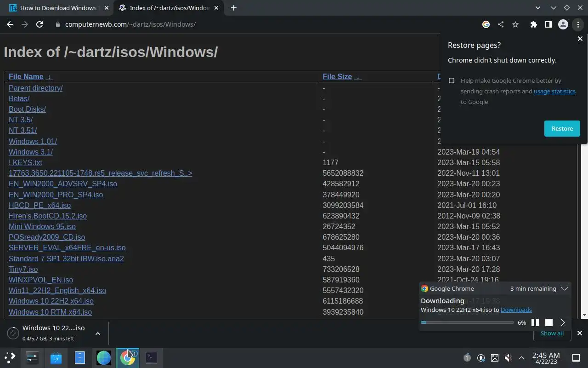
Task: Open the blue file manager taskbar icon
Action: point(80,357)
